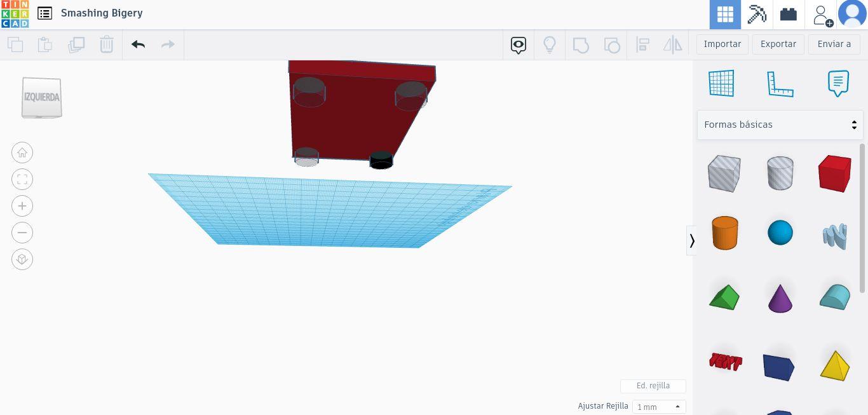Pick the blue sphere shape
868x415 pixels.
(x=780, y=233)
